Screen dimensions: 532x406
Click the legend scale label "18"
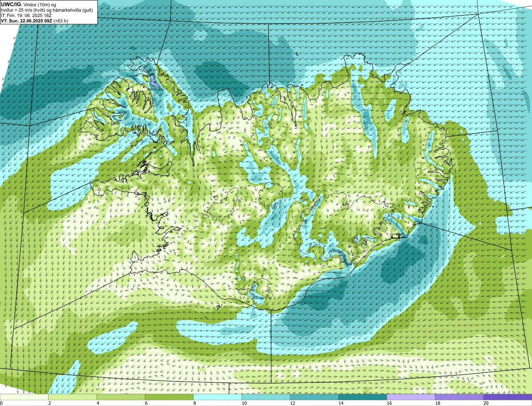point(437,403)
